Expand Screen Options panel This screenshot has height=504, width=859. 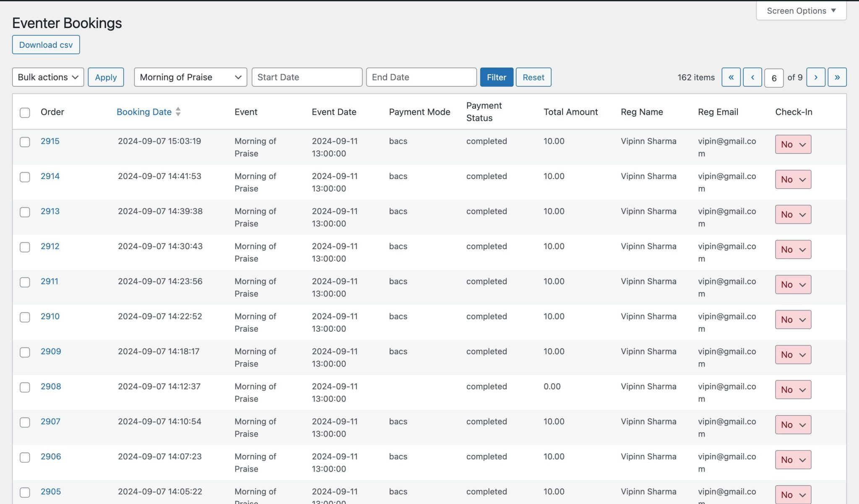[801, 11]
